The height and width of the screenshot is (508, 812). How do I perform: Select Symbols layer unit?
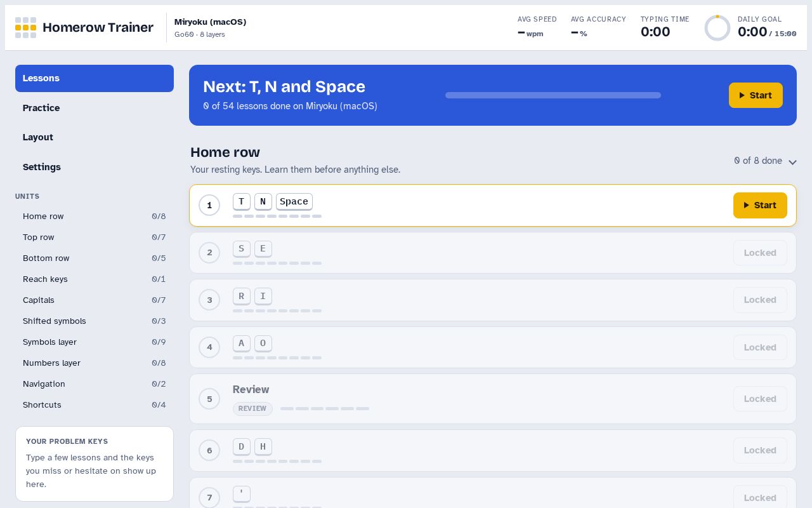pos(95,342)
